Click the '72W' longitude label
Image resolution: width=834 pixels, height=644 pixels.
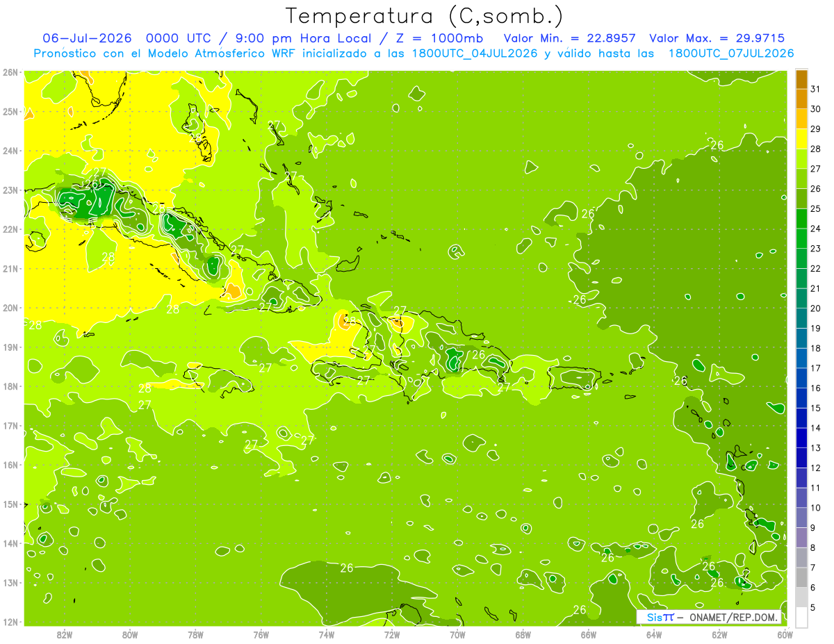tap(392, 634)
